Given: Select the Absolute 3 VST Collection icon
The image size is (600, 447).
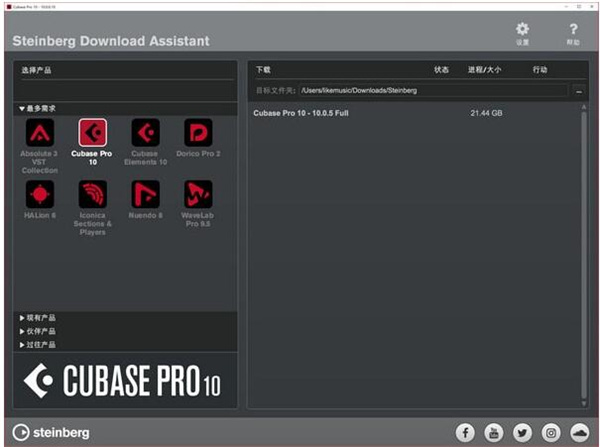Looking at the screenshot, I should (40, 133).
